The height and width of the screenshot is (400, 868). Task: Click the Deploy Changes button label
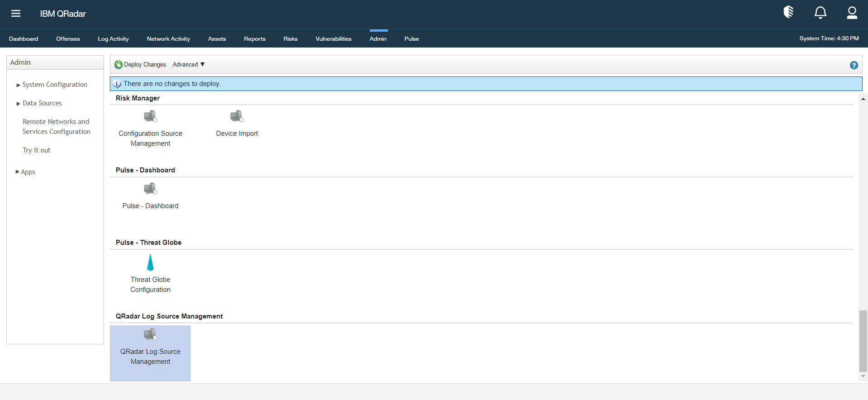145,65
